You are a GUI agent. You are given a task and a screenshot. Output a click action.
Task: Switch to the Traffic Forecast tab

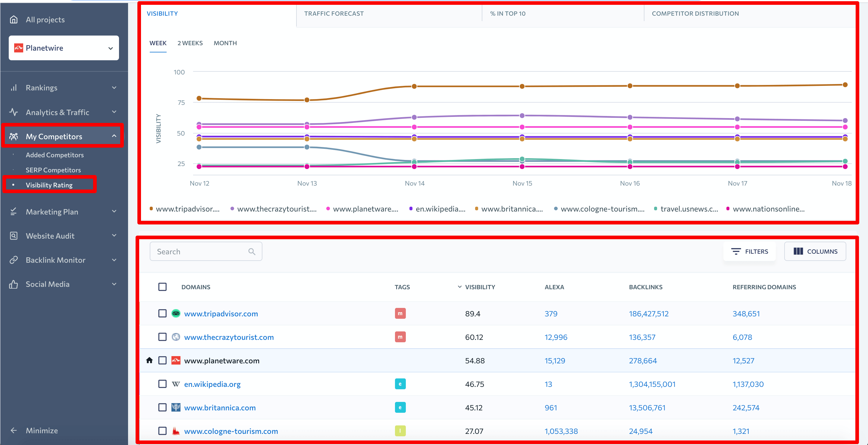(x=334, y=14)
